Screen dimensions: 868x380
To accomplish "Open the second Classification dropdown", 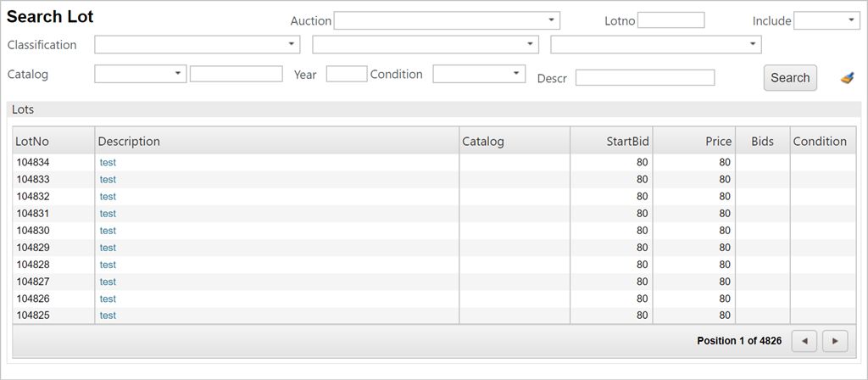I will [x=425, y=44].
